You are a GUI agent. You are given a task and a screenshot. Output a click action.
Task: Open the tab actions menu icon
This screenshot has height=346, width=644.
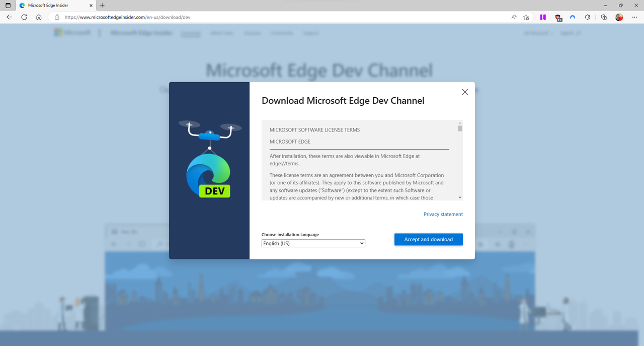(8, 5)
